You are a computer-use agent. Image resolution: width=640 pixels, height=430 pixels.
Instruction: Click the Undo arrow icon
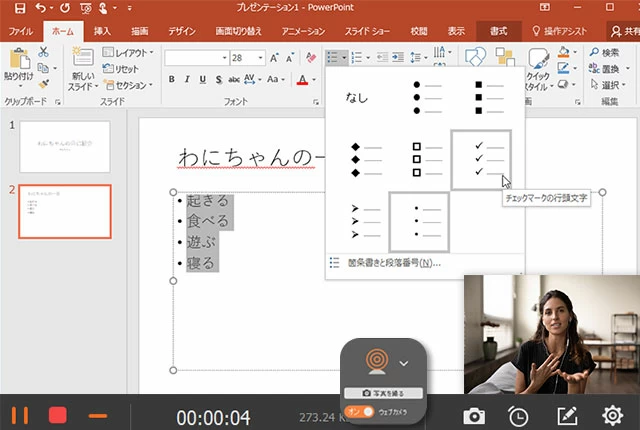tap(40, 7)
